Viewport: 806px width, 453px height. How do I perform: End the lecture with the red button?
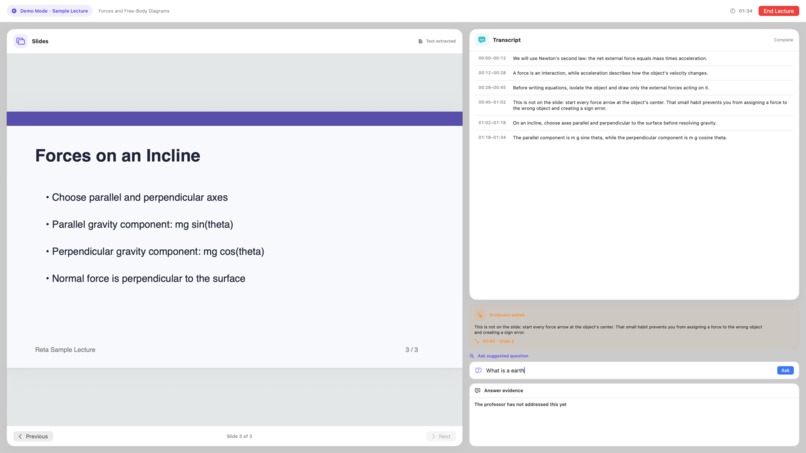point(778,11)
